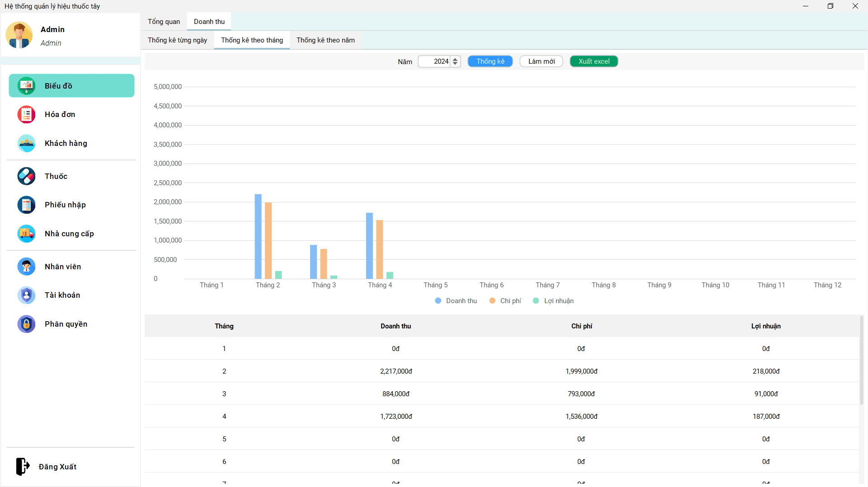Click the Hóa đơn invoice icon
The image size is (868, 487).
pyautogui.click(x=26, y=115)
